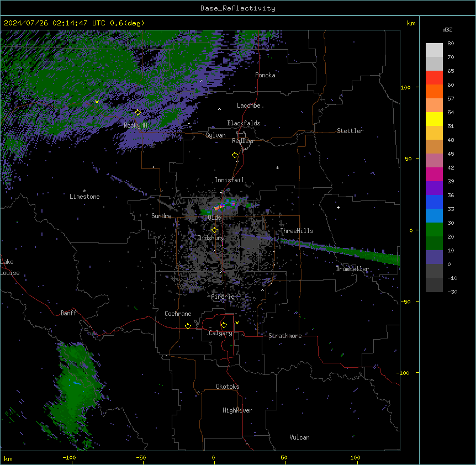Select the 65 dBZ red color swatch
This screenshot has width=476, height=465.
coord(434,77)
